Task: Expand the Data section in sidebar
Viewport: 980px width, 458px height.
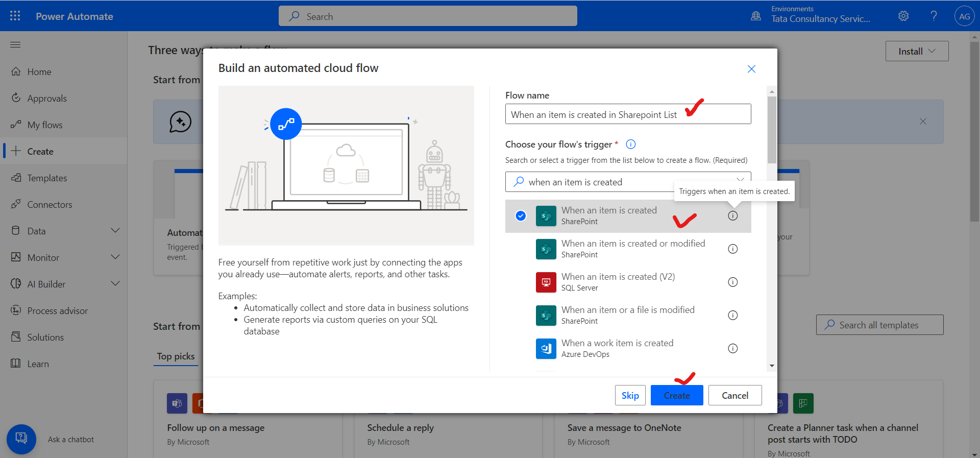Action: [115, 231]
